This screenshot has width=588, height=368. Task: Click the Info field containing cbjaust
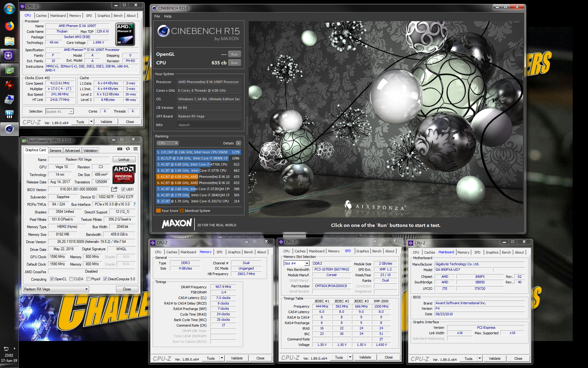pyautogui.click(x=209, y=125)
